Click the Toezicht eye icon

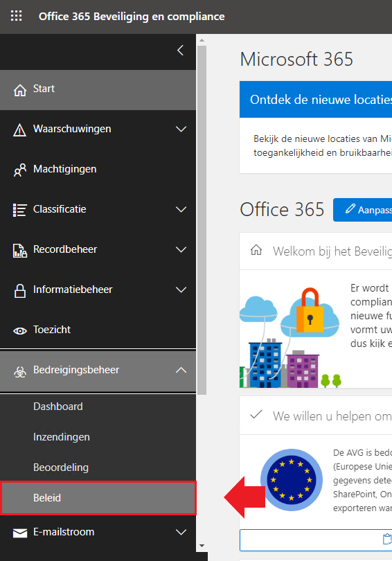tap(20, 331)
